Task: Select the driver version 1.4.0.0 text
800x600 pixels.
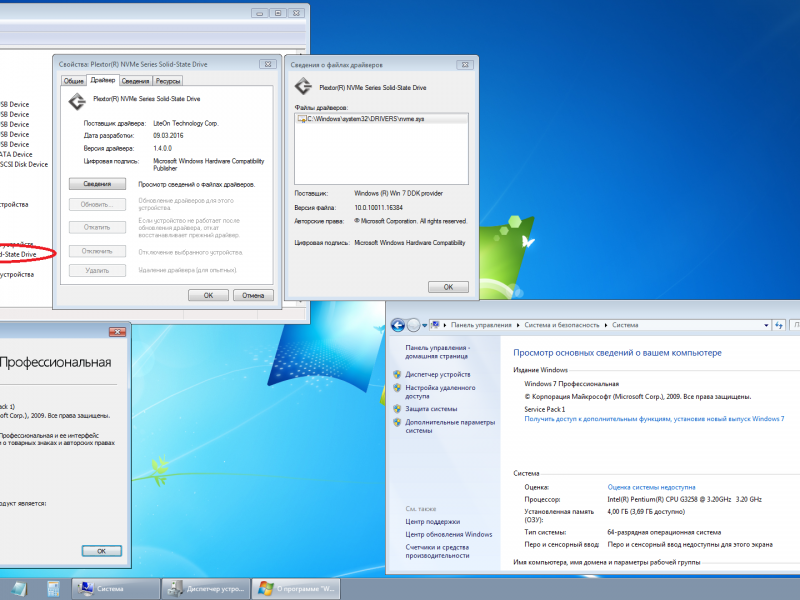Action: click(162, 148)
